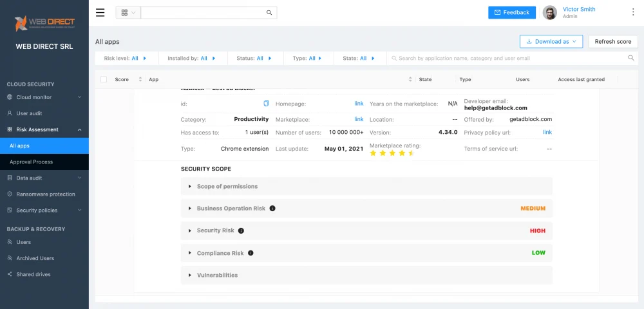Image resolution: width=644 pixels, height=309 pixels.
Task: Click the marketplace rating stars
Action: point(392,153)
